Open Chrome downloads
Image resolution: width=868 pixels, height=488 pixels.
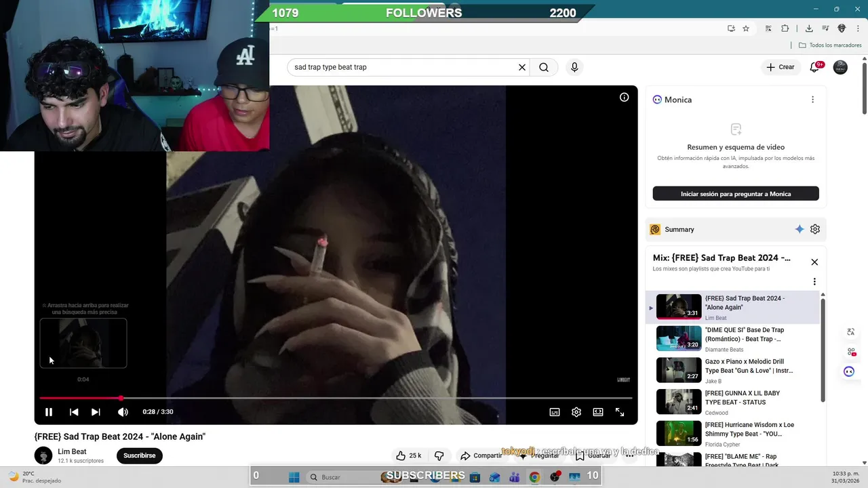click(x=809, y=28)
